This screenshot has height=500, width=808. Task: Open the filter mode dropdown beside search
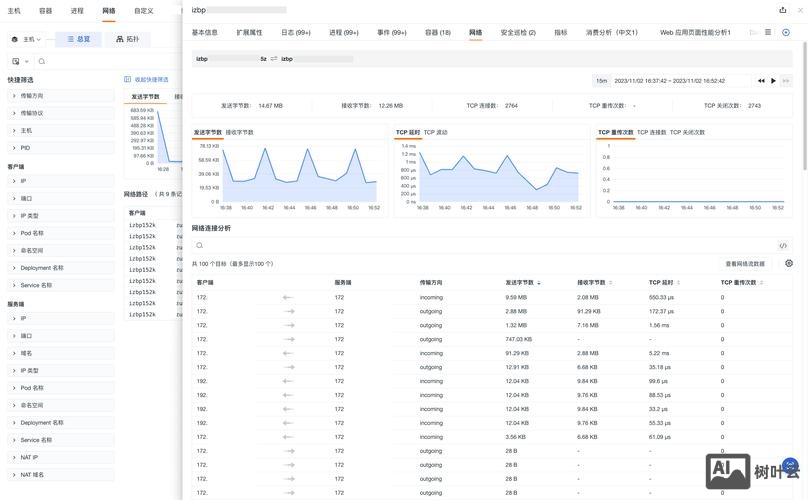(x=20, y=61)
